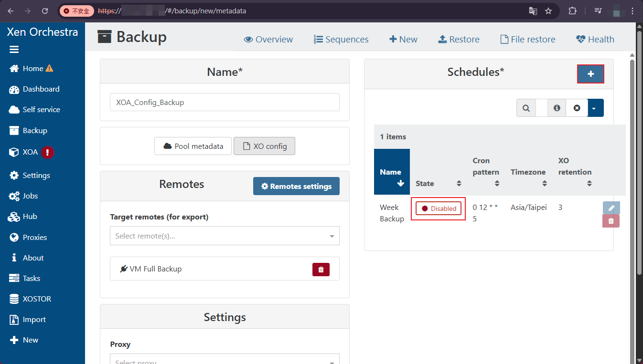The image size is (643, 364).
Task: Click the cron pattern '0 12 * * 5'
Action: point(485,213)
